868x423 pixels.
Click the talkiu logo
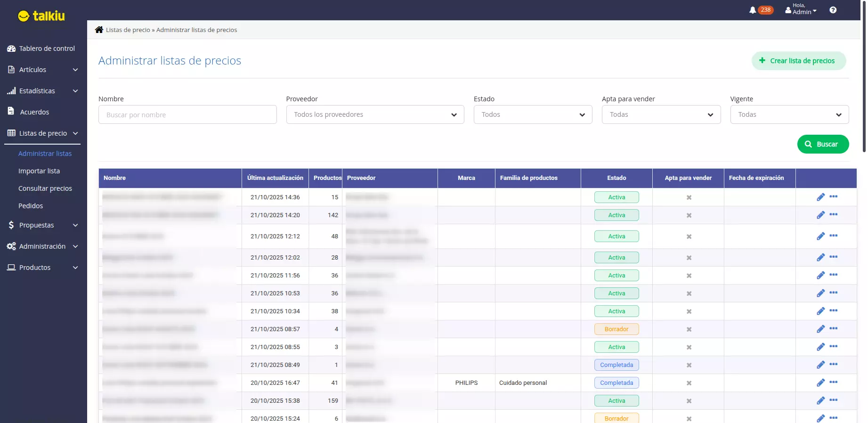click(41, 16)
